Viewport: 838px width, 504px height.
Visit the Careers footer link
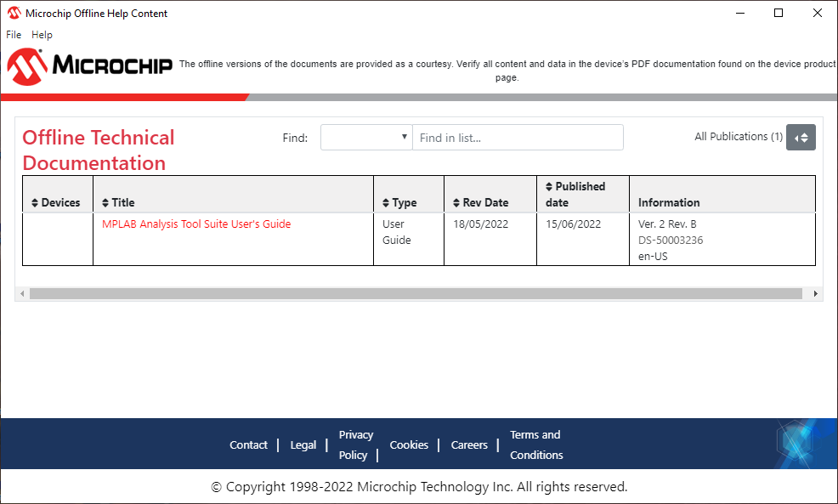[469, 445]
